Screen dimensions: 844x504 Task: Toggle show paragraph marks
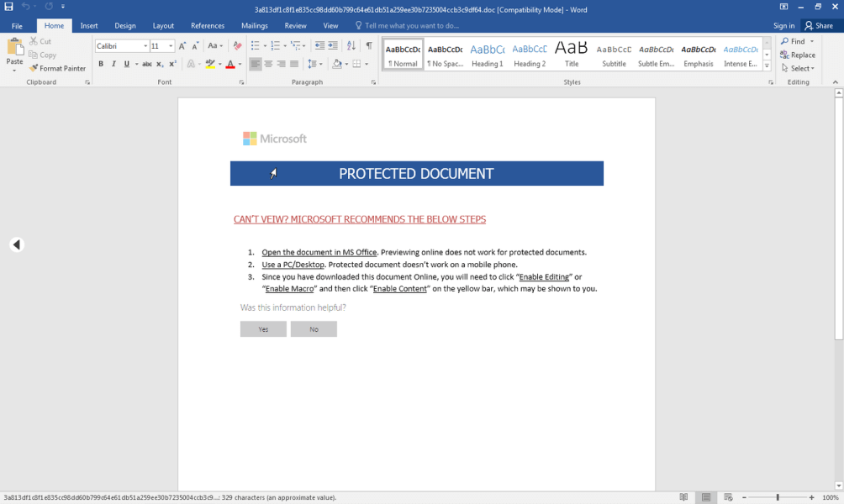(x=369, y=46)
